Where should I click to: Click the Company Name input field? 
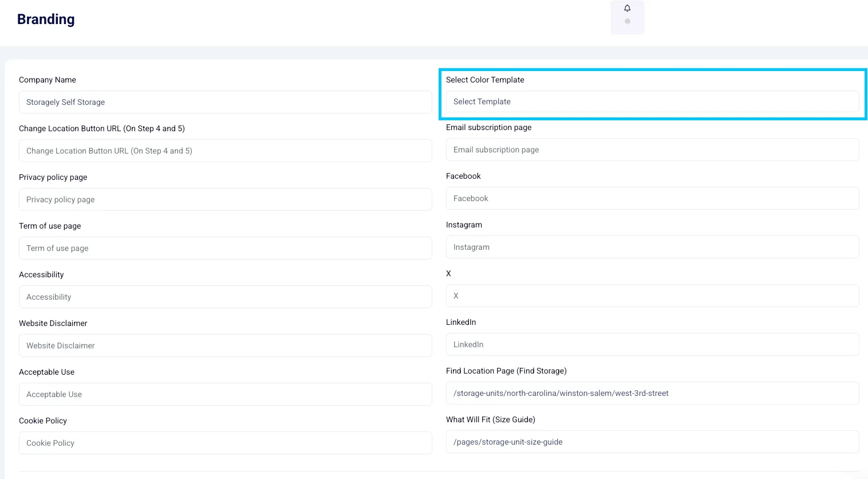(x=226, y=102)
